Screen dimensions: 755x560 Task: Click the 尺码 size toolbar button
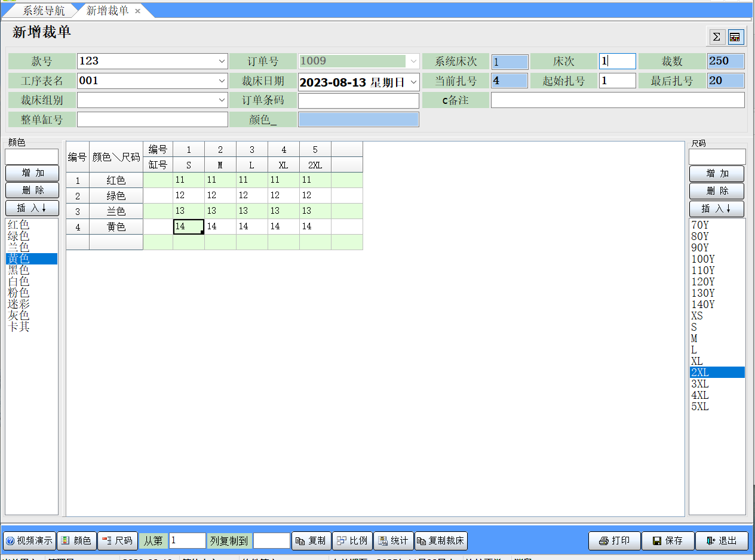pyautogui.click(x=118, y=541)
